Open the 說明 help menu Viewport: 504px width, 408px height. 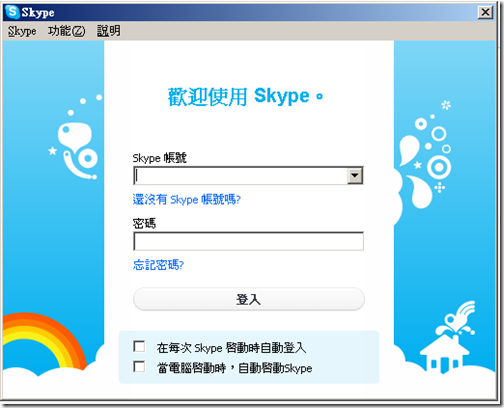coord(109,31)
